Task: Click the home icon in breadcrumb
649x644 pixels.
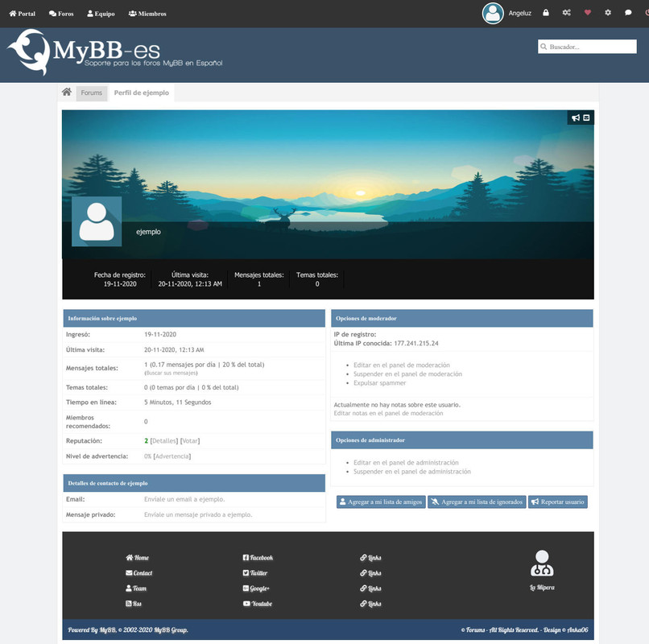Action: (67, 93)
